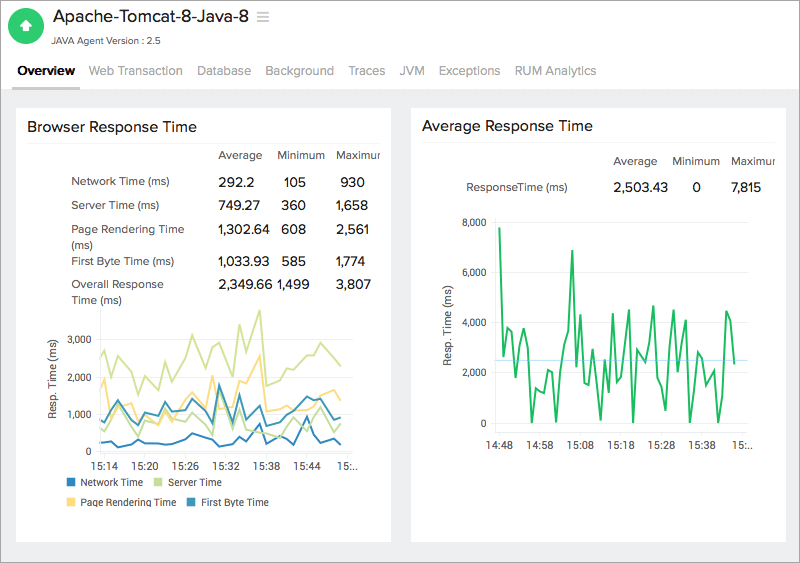Open the hamburger menu beside Apache-Tomcat-8-Java-8

coord(263,17)
